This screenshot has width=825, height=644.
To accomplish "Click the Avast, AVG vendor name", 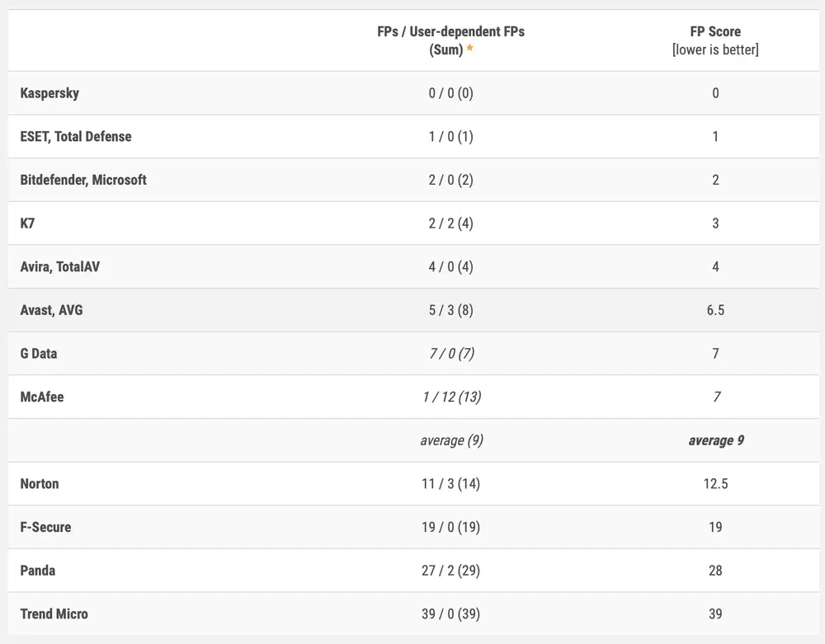I will tap(51, 310).
